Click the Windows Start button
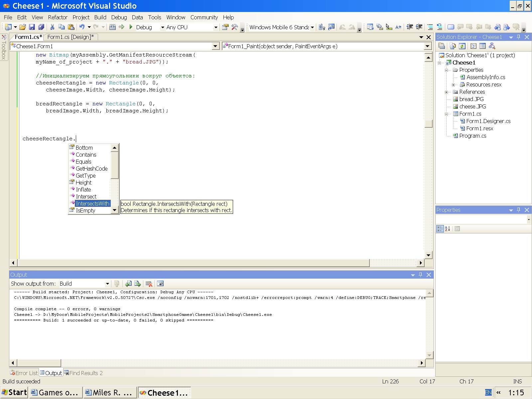The image size is (532, 399). pos(14,393)
